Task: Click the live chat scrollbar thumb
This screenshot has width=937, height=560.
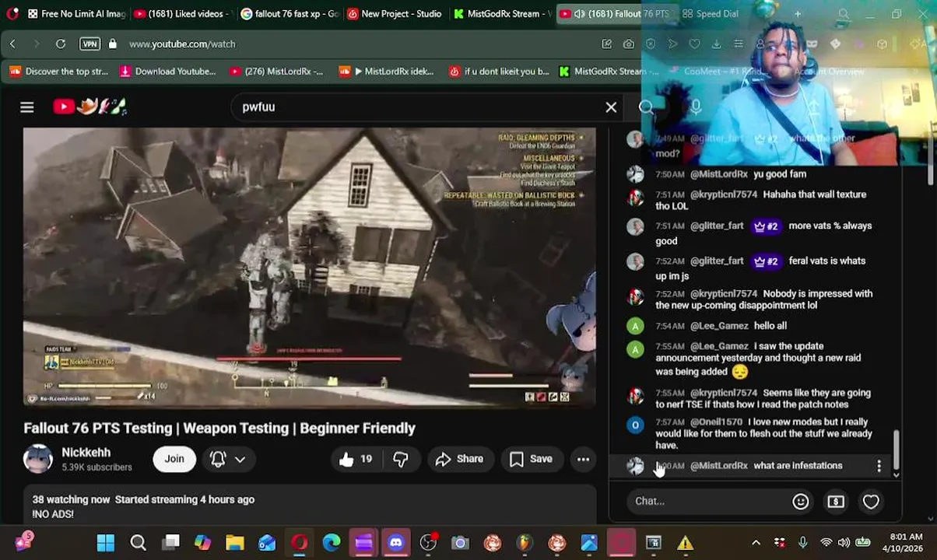Action: pyautogui.click(x=896, y=450)
